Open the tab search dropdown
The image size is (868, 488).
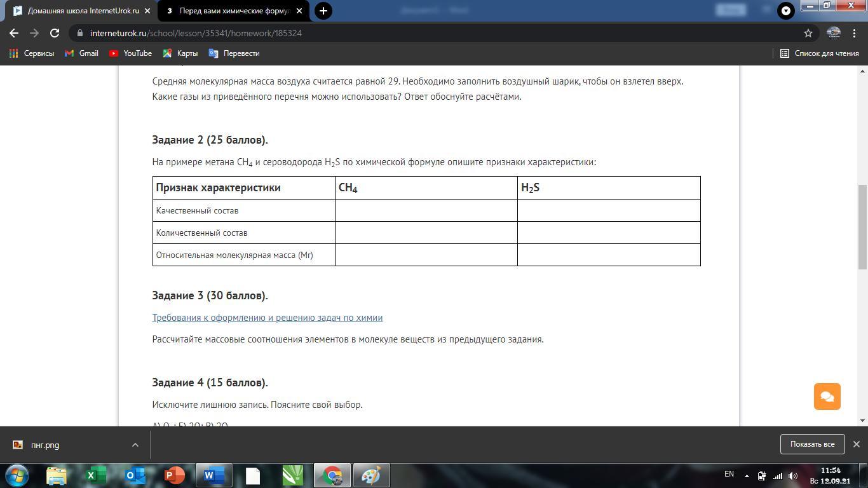[786, 11]
